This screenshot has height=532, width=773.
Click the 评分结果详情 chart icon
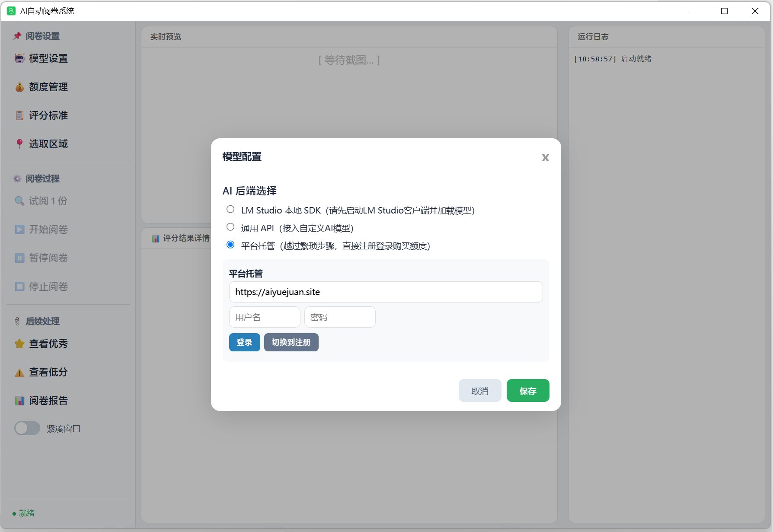tap(156, 239)
